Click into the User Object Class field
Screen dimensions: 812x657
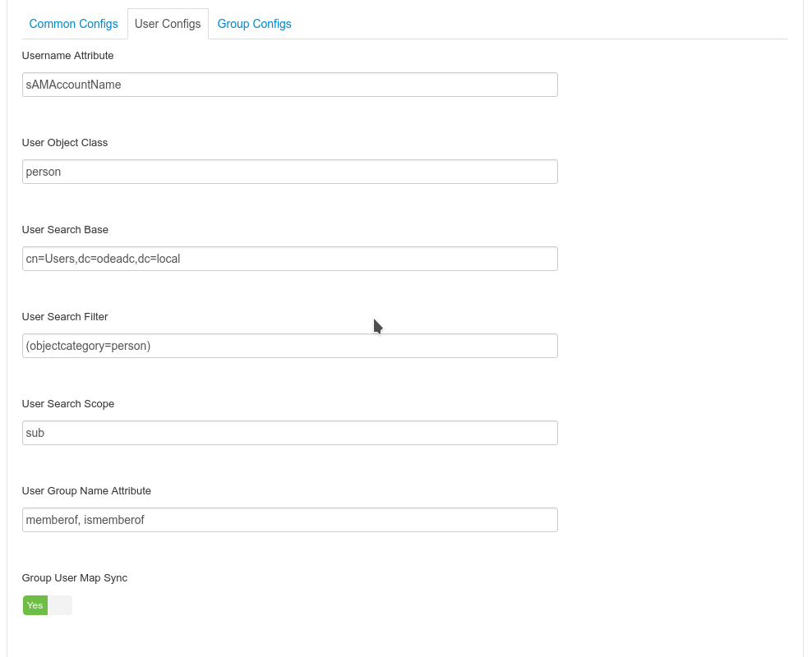[x=289, y=172]
